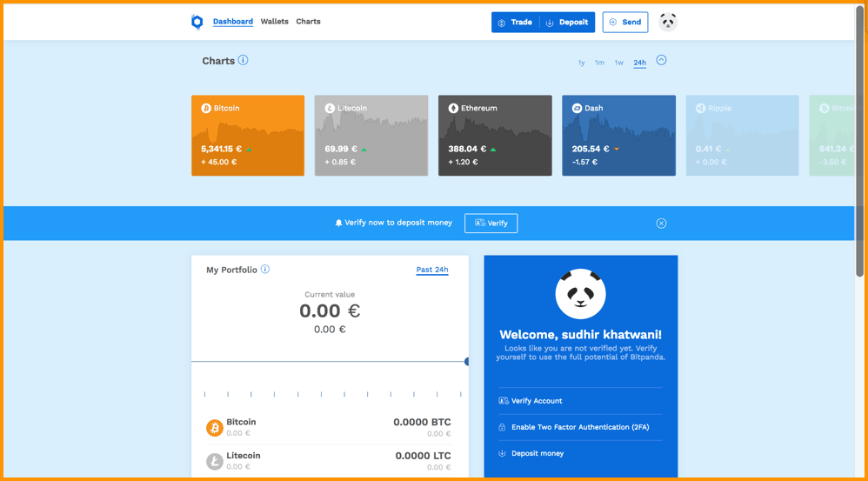Open the Litecoin price chart card
868x481 pixels.
pos(371,136)
